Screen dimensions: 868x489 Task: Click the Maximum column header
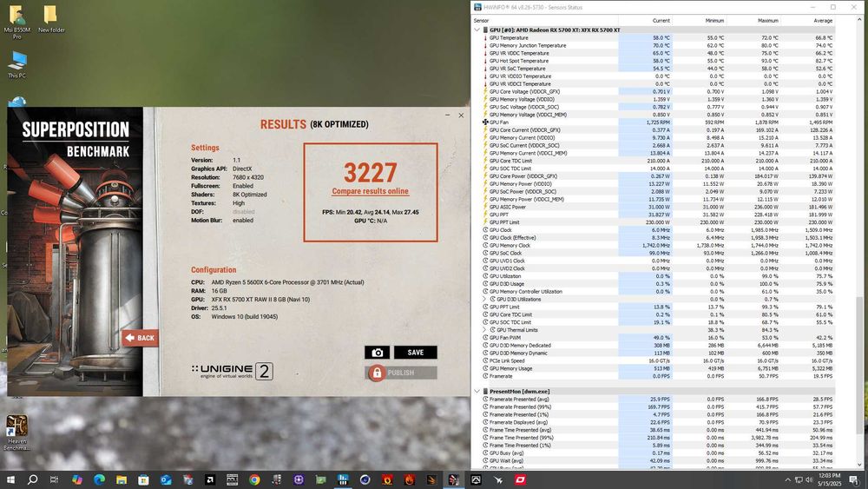753,21
